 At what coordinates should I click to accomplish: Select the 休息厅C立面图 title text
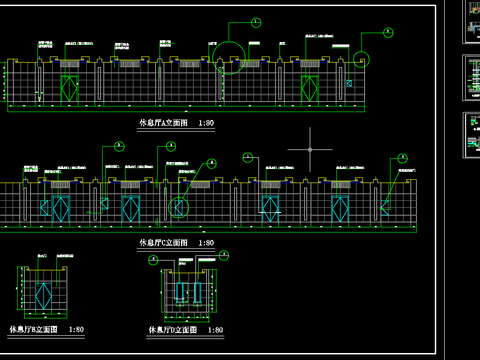point(163,243)
